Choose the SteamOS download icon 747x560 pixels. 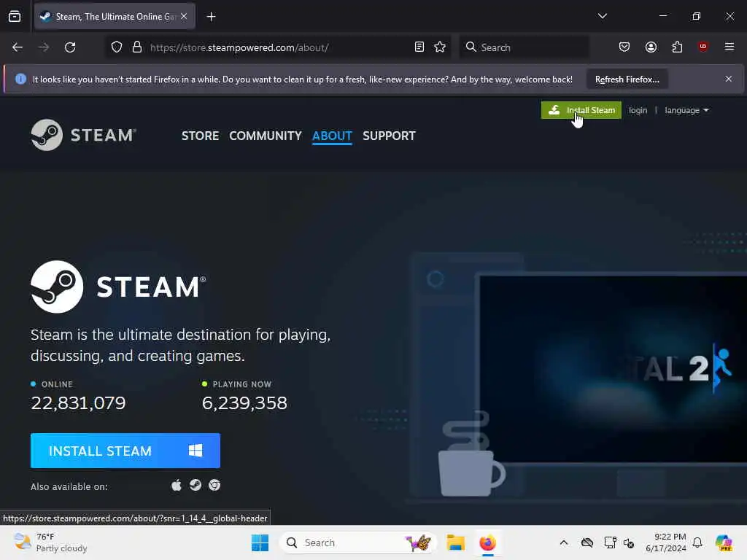click(x=196, y=485)
